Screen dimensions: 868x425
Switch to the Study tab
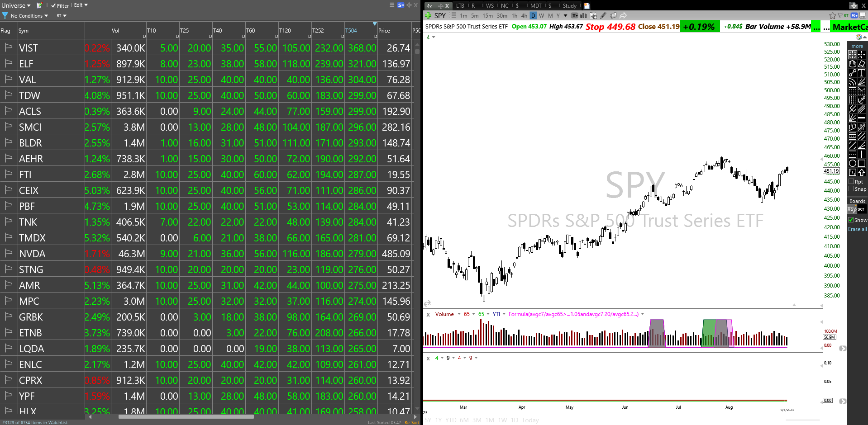tap(569, 6)
